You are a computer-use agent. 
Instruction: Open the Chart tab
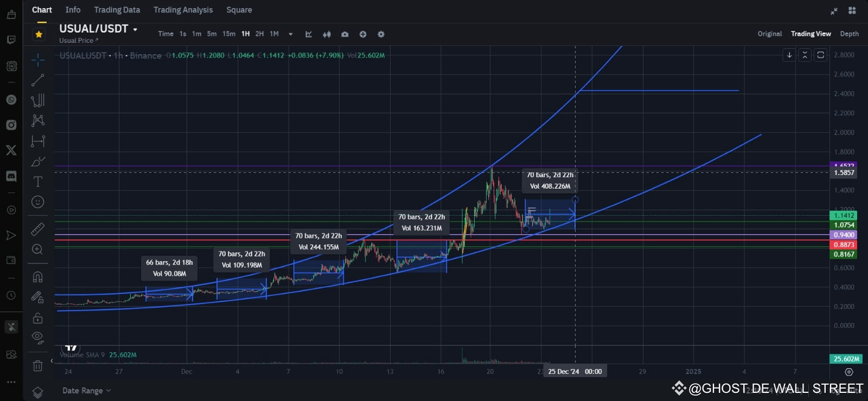pos(42,10)
